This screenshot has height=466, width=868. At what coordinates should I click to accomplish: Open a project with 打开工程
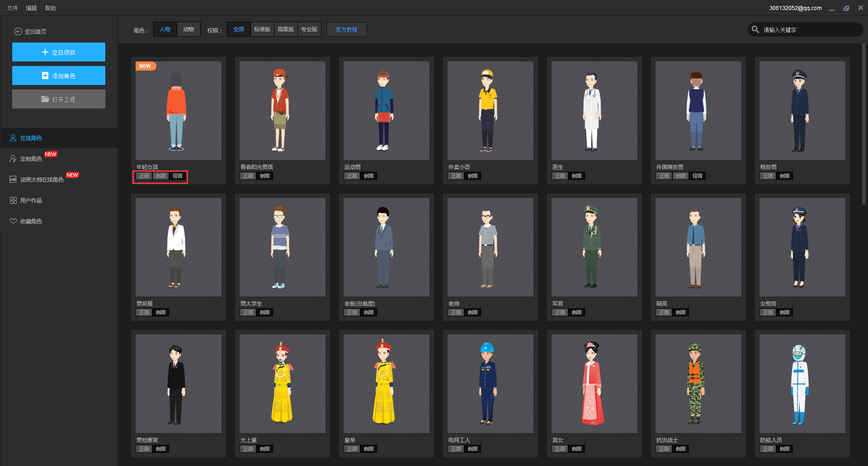[x=59, y=99]
